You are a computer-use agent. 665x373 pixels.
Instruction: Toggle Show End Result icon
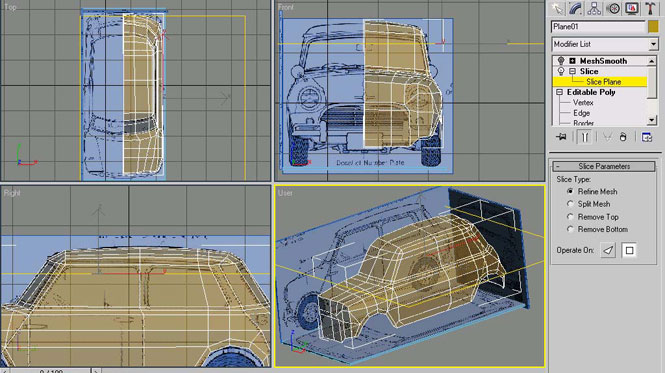click(x=584, y=137)
